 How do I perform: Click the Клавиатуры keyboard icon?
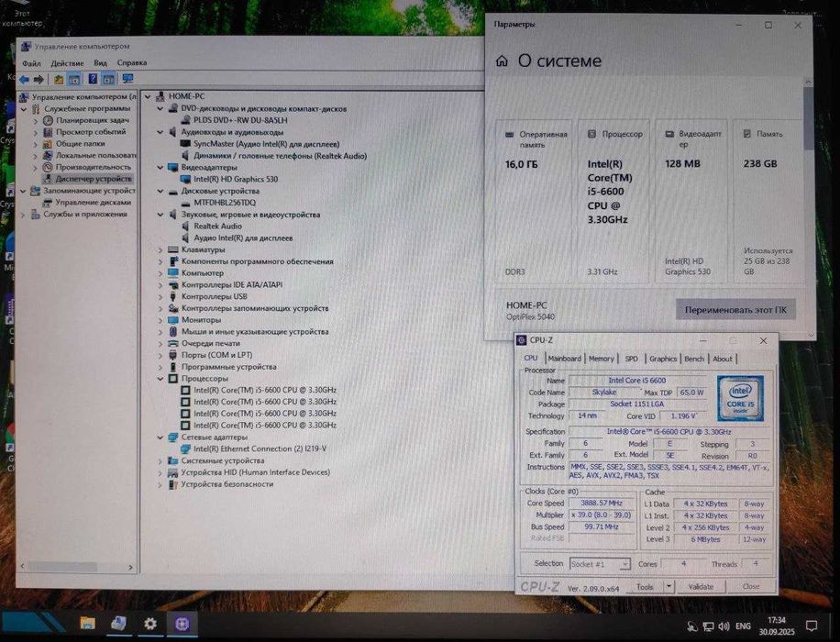173,249
